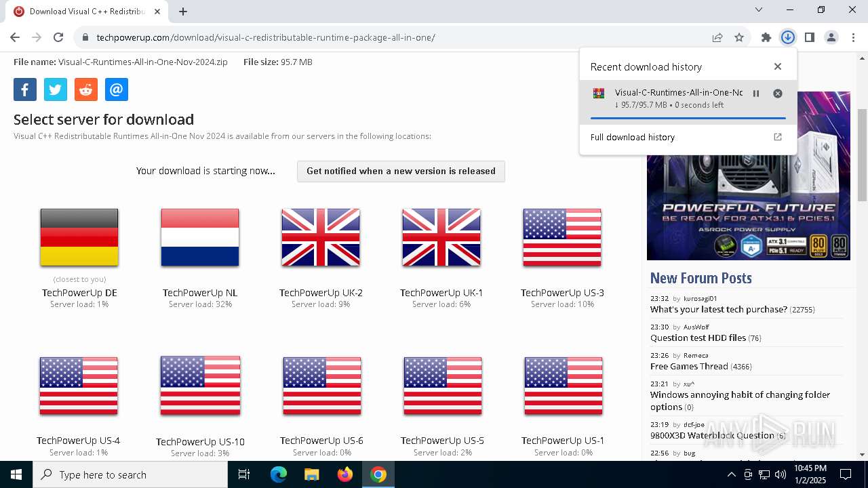This screenshot has height=488, width=868.
Task: Share this page icon in address bar
Action: 717,37
